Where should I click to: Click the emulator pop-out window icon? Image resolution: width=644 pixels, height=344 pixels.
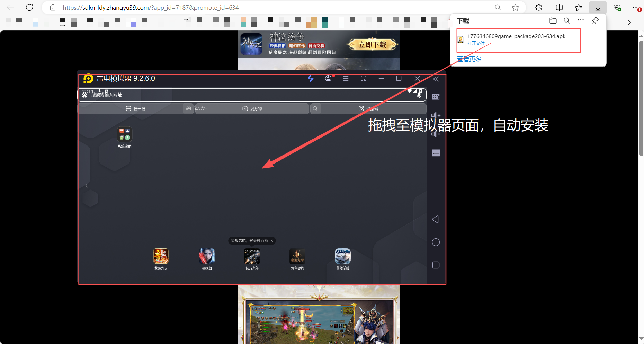pos(364,79)
